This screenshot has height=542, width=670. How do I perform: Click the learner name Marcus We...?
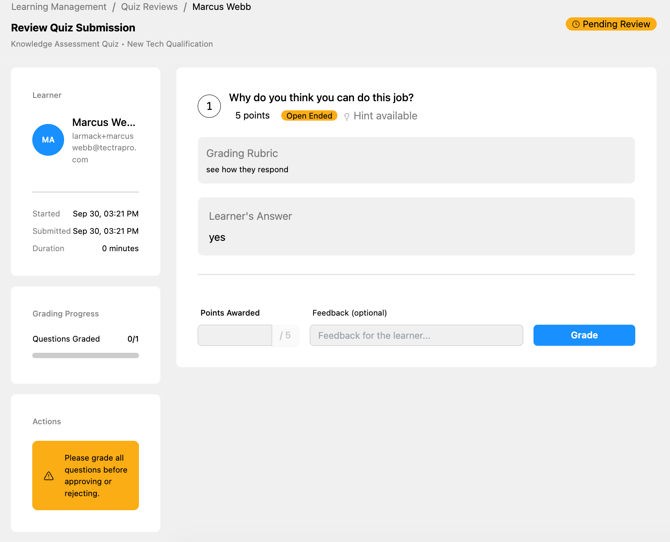(103, 122)
